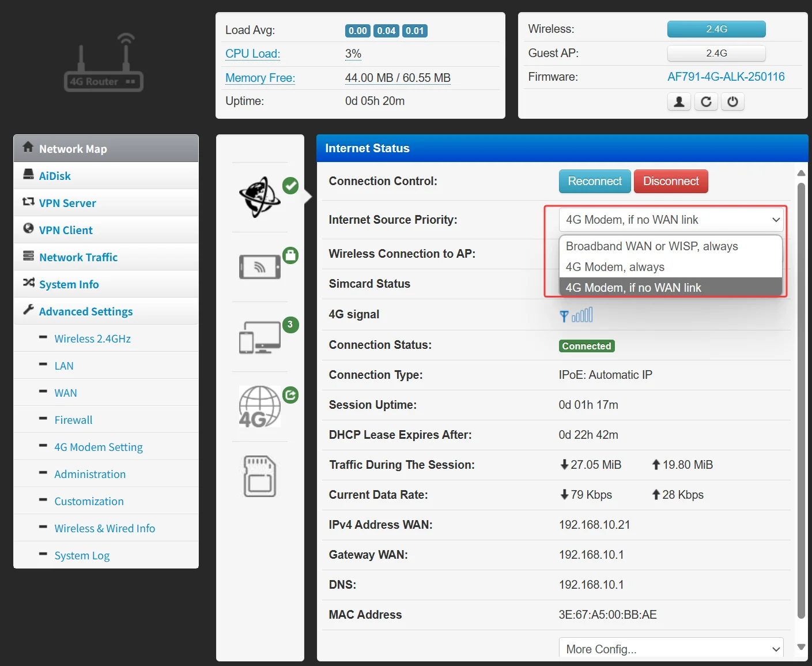Open the System Info menu item
This screenshot has width=812, height=666.
coord(106,284)
